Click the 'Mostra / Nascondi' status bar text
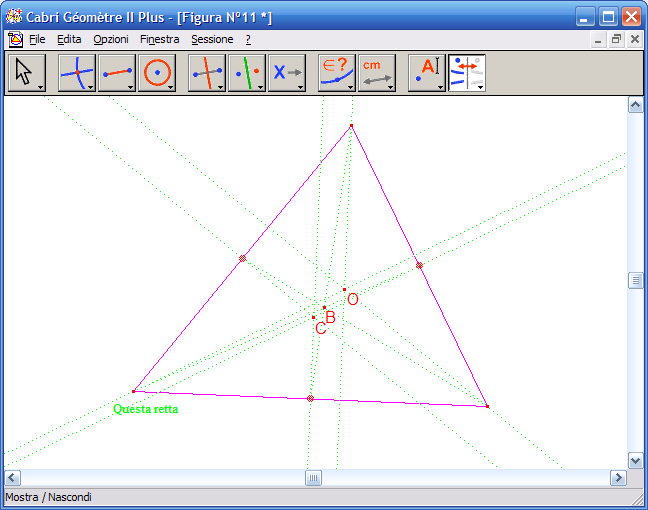 click(x=48, y=497)
